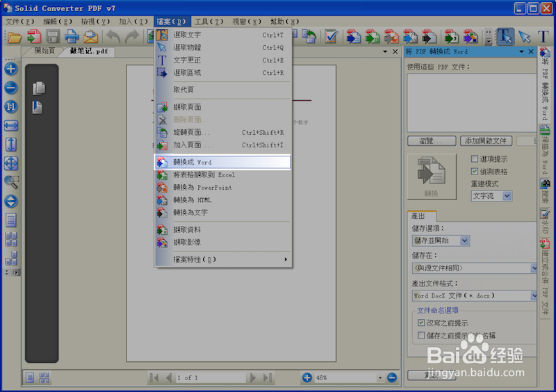The image size is (556, 392).
Task: Expand the 檔案特性 submenu arrow
Action: [x=286, y=259]
